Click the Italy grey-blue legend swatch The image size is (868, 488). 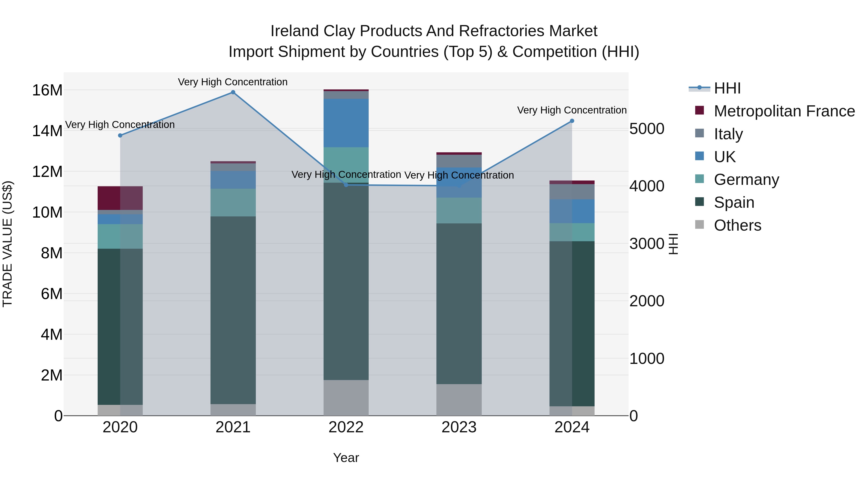tap(699, 133)
